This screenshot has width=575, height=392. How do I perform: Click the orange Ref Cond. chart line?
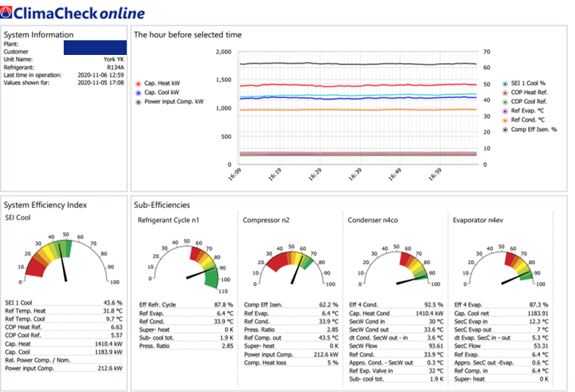click(x=358, y=110)
